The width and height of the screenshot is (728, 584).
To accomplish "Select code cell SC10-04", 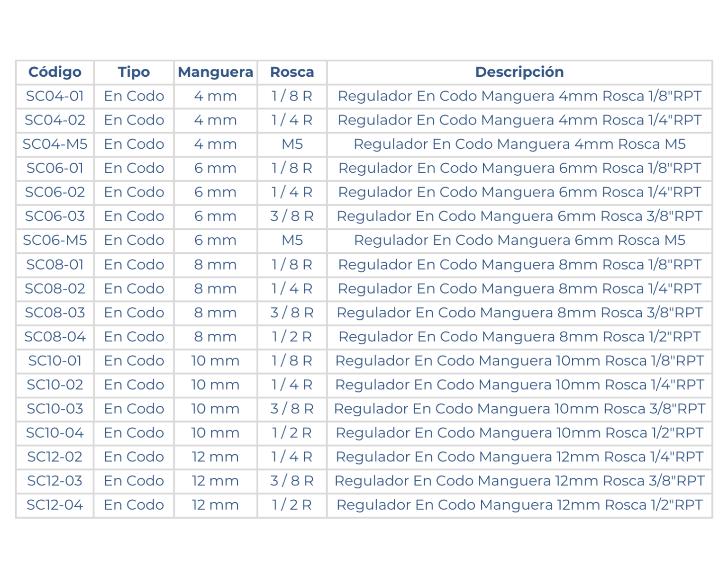I will [x=55, y=433].
